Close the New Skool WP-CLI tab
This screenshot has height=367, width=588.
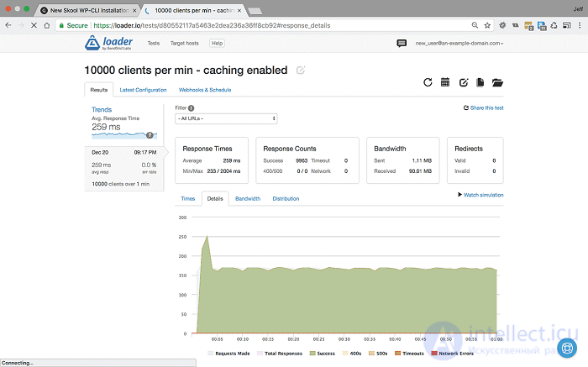click(x=134, y=10)
